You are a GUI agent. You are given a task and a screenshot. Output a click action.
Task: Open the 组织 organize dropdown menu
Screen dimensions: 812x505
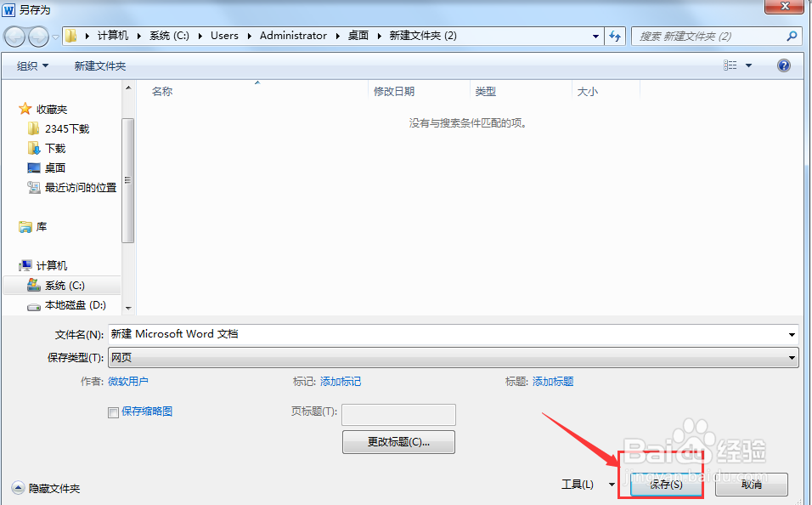coord(32,65)
